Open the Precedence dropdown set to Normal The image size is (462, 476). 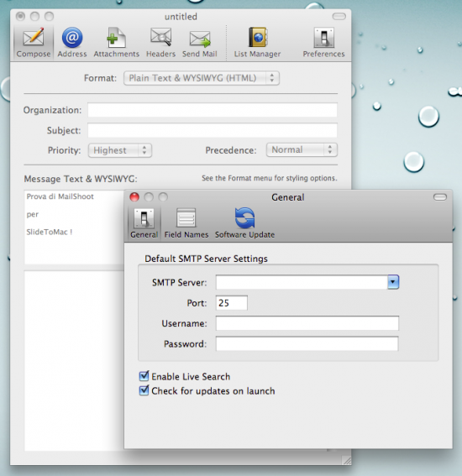302,149
